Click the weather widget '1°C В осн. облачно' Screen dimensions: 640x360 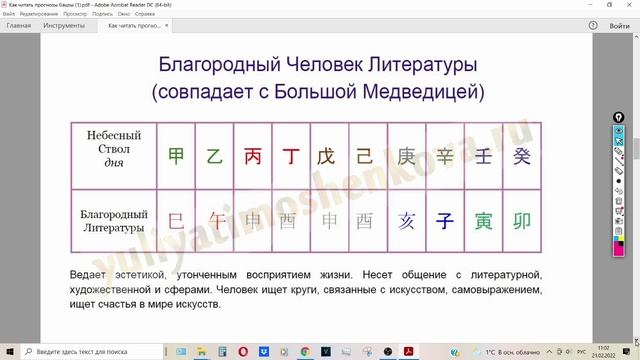506,352
